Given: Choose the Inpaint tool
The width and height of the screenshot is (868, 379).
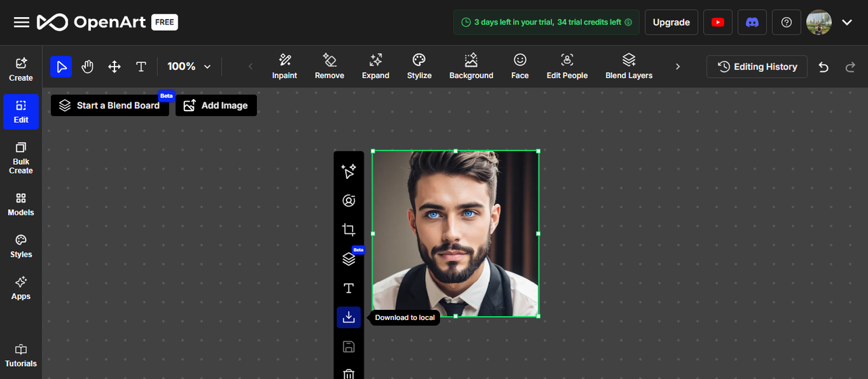Looking at the screenshot, I should pos(285,66).
